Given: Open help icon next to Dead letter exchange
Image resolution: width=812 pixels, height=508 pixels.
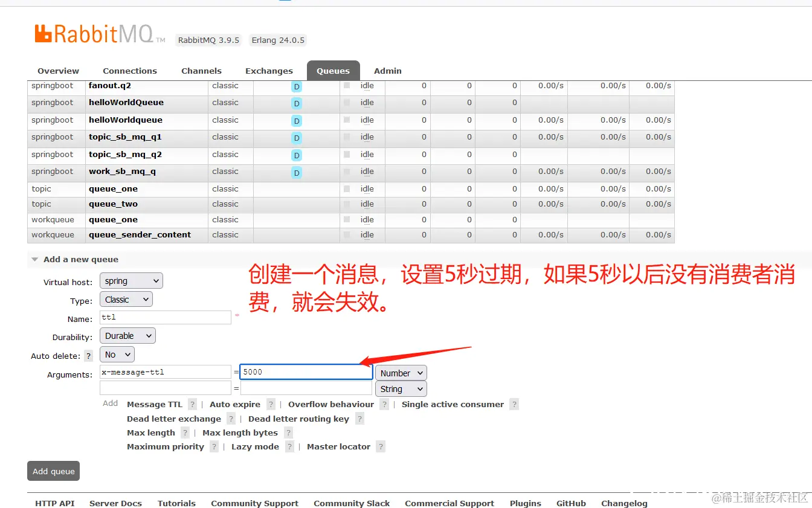Looking at the screenshot, I should 231,419.
